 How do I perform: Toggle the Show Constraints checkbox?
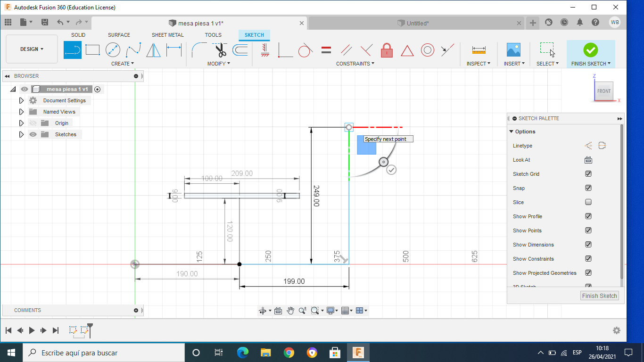(588, 259)
